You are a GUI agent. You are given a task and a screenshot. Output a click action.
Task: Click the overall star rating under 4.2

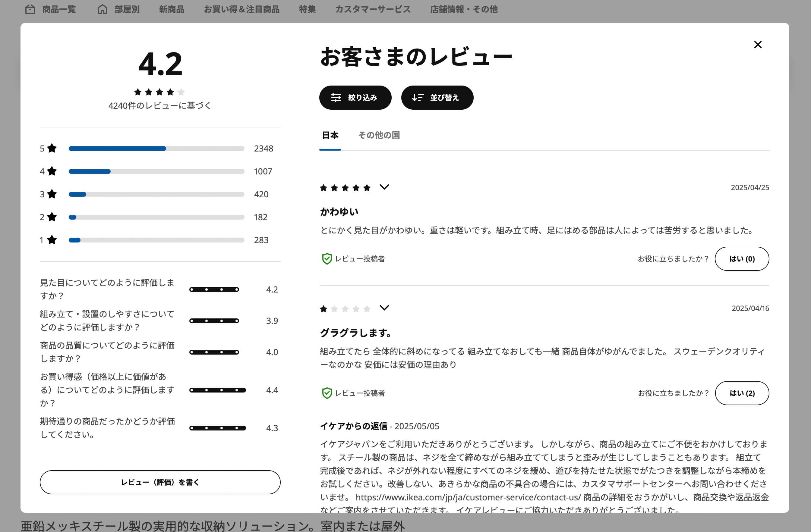[x=159, y=92]
